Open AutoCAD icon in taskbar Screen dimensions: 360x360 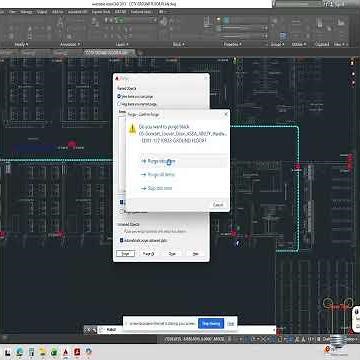point(66,352)
